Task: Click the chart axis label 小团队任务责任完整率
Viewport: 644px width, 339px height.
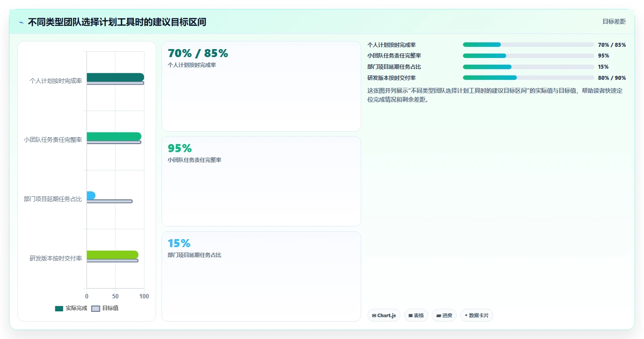Action: 53,140
